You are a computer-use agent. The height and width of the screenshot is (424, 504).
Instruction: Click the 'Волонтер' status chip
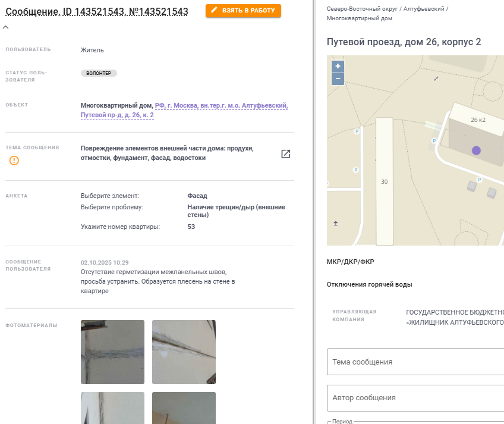point(99,73)
